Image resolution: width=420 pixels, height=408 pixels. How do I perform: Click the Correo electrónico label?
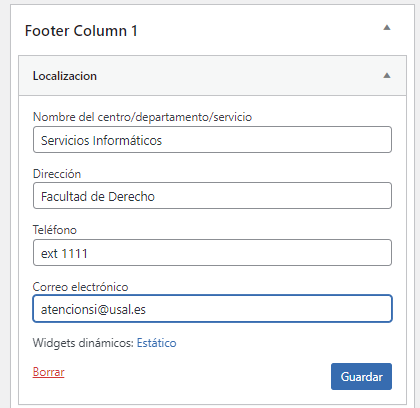[80, 287]
